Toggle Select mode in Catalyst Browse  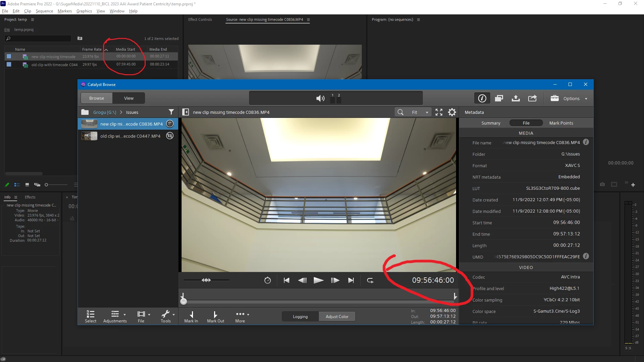click(90, 316)
